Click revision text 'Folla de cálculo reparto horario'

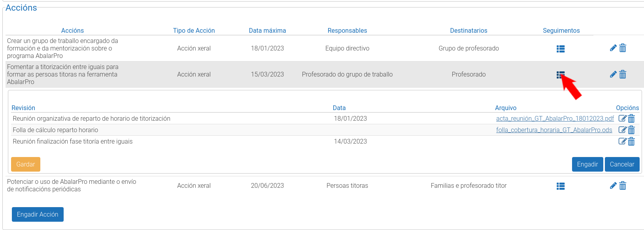point(55,130)
